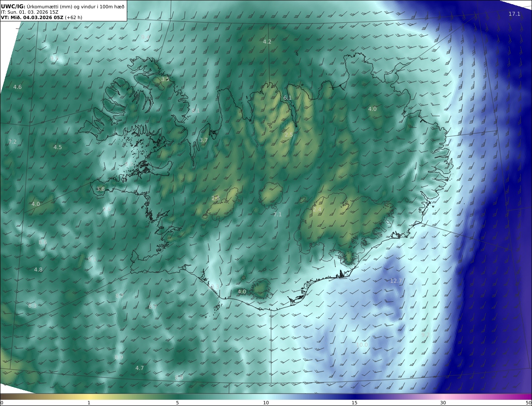Click the 3.7 value label on the map
Image resolution: width=532 pixels, height=406 pixels.
pyautogui.click(x=204, y=141)
